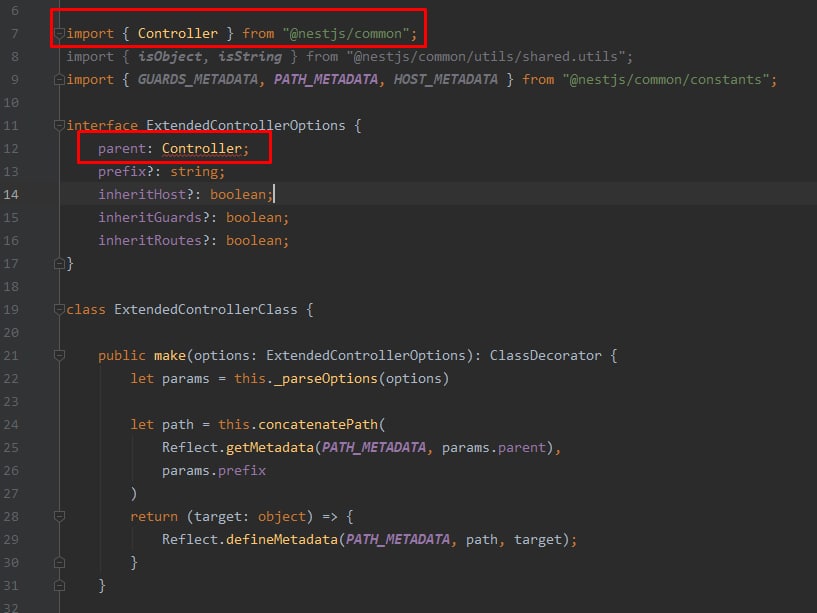Screen dimensions: 817x613
Task: Click the fold-end marker on line 31
Action: 59,585
